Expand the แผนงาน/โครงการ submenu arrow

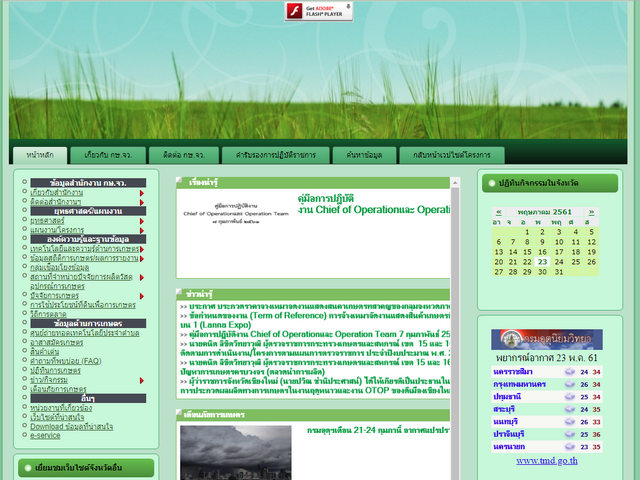pyautogui.click(x=142, y=231)
